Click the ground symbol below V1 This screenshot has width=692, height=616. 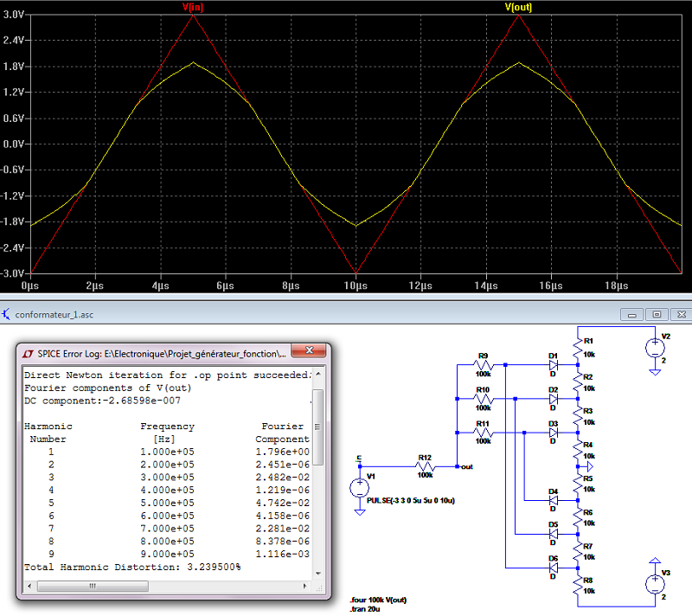pyautogui.click(x=360, y=512)
